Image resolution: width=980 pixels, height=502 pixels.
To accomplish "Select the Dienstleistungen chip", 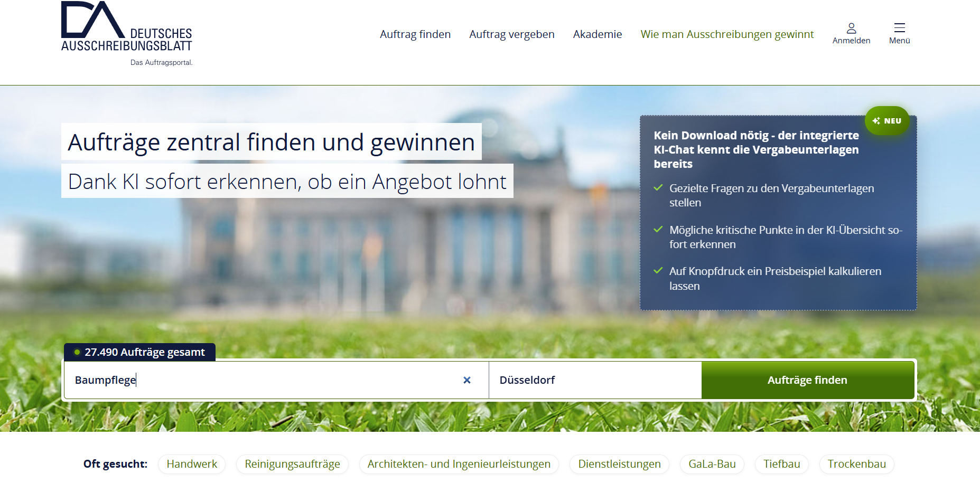I will tap(619, 464).
